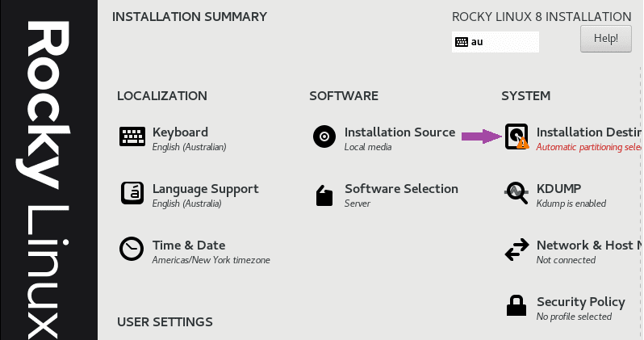Click the 'English (Australian)' keyboard text
Image resolution: width=644 pixels, height=340 pixels.
coord(189,147)
